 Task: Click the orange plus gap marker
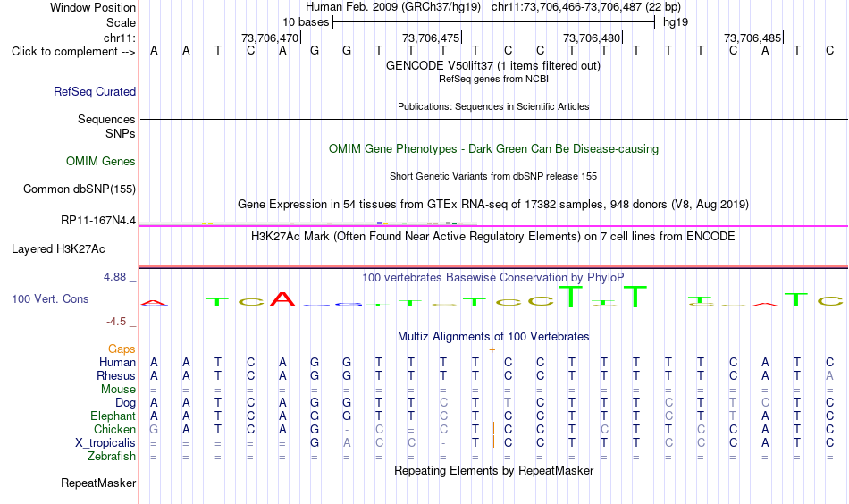(492, 349)
